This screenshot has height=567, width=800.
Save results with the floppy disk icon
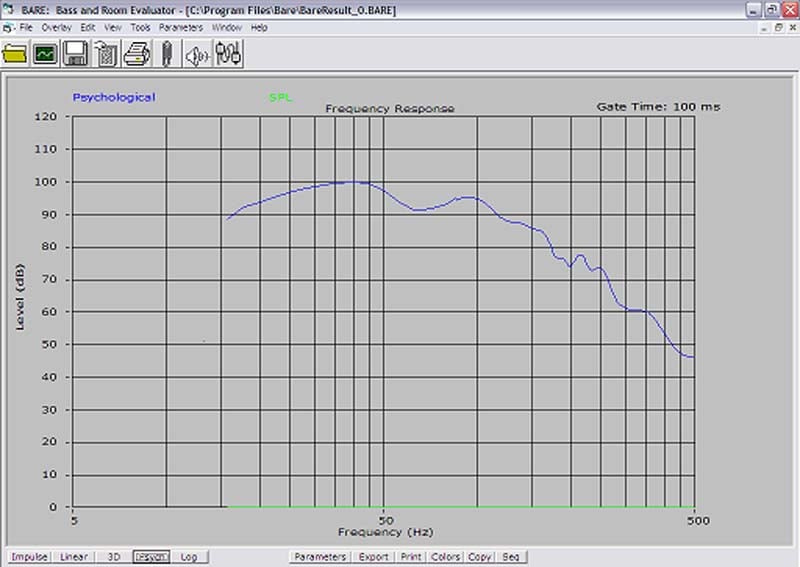coord(75,54)
